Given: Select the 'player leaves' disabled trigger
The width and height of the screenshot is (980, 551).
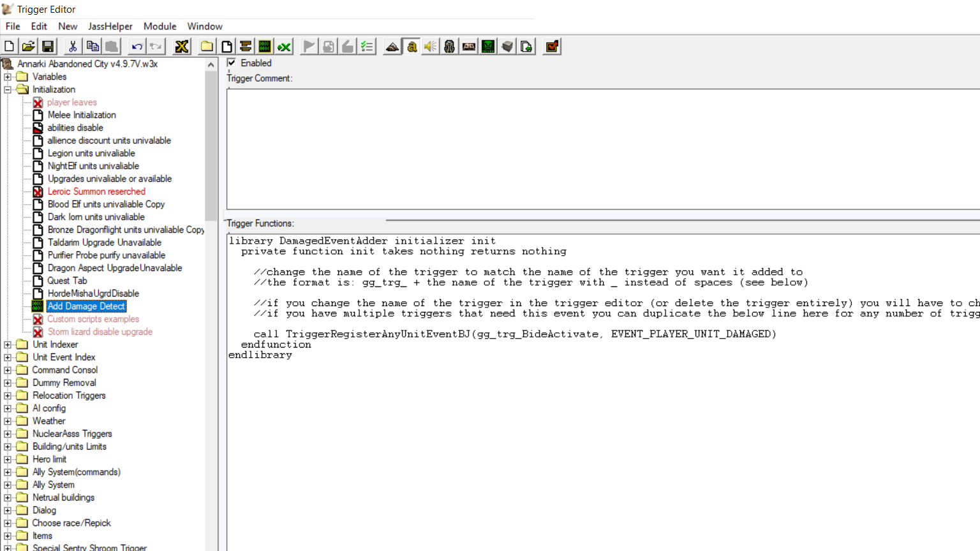Looking at the screenshot, I should (72, 102).
